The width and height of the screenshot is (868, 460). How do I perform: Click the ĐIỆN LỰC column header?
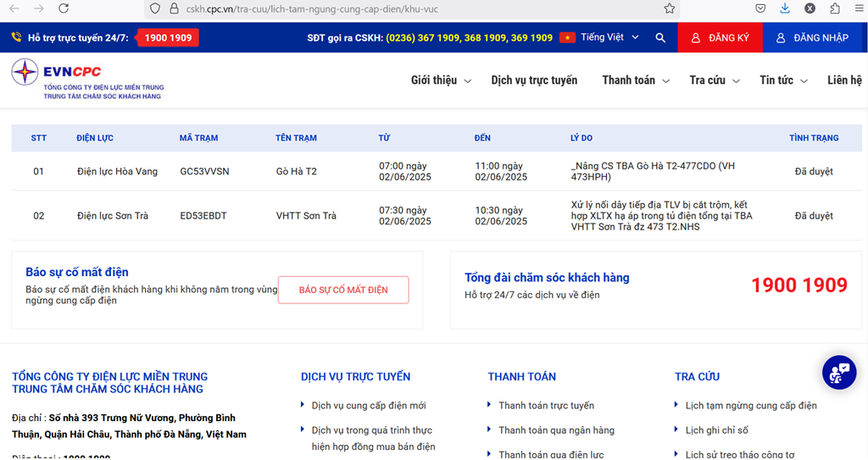pos(95,138)
